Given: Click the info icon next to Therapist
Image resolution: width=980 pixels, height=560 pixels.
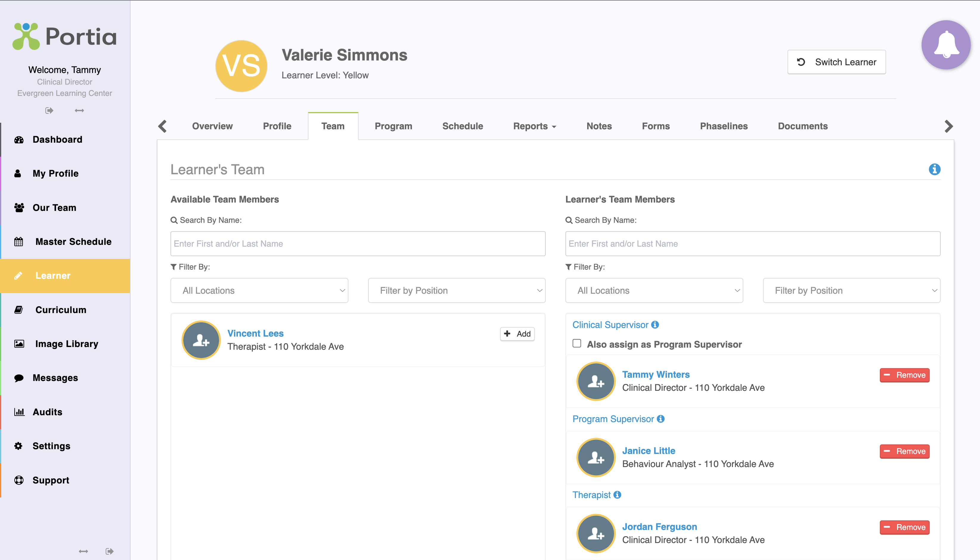Looking at the screenshot, I should 617,494.
